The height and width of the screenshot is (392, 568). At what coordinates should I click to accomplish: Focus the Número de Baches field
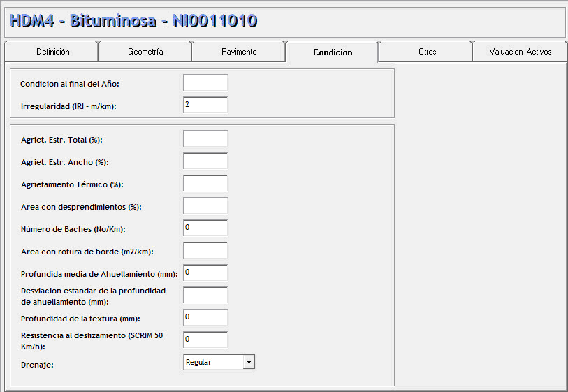pyautogui.click(x=205, y=228)
